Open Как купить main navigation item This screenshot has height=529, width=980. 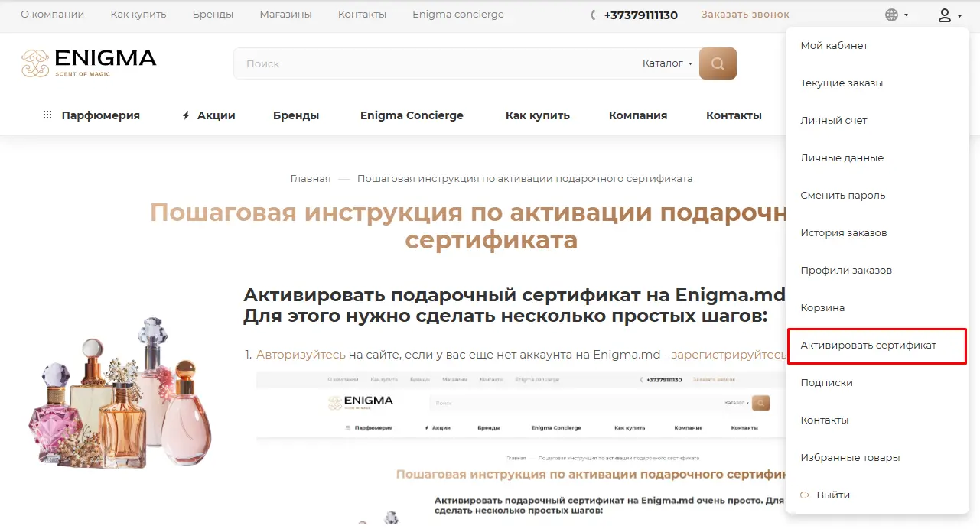(x=538, y=115)
